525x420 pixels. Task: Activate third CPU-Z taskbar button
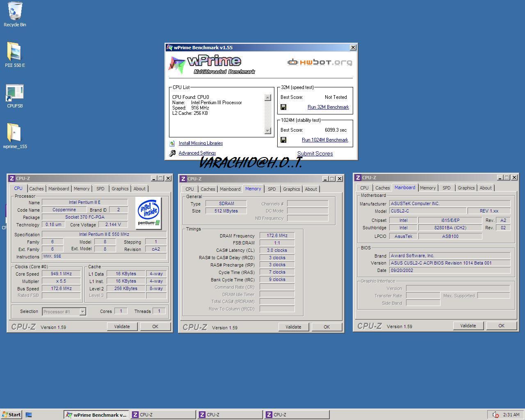297,415
